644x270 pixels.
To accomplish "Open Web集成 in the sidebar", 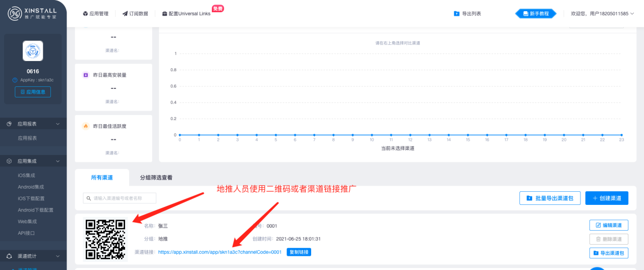I will (x=27, y=222).
